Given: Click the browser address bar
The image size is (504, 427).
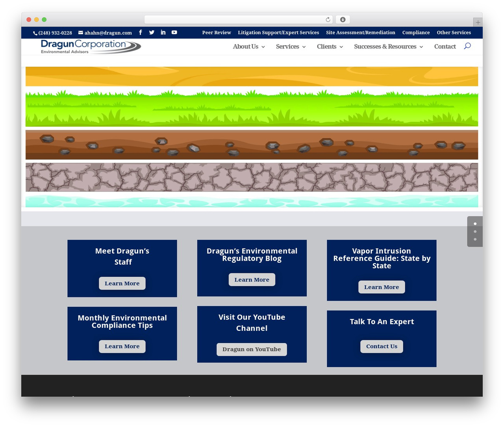Looking at the screenshot, I should click(x=239, y=20).
